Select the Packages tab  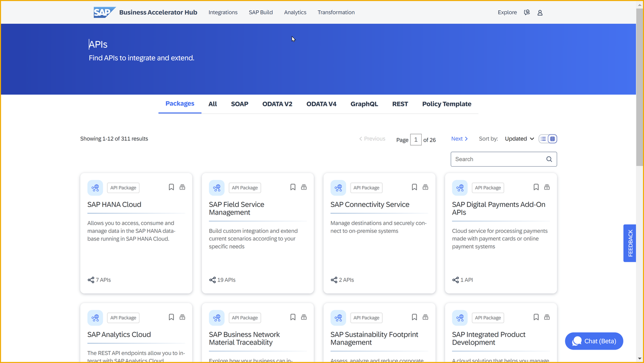pos(180,104)
